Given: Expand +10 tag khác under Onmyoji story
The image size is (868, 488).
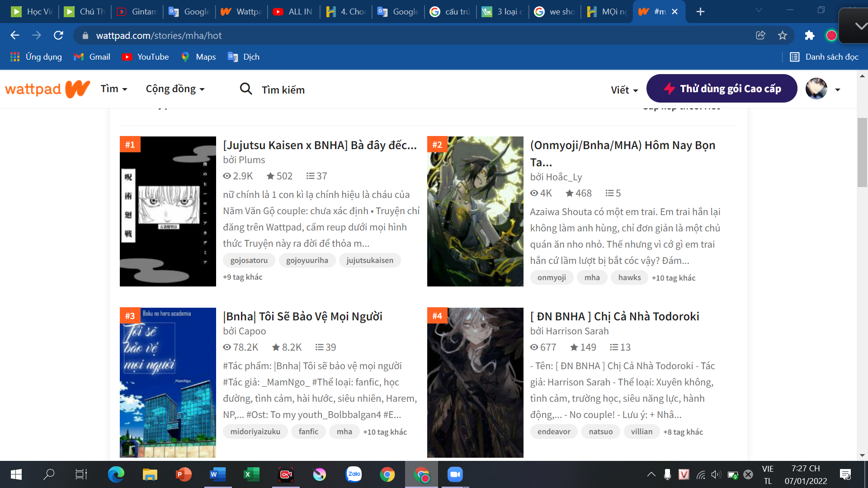Looking at the screenshot, I should tap(674, 278).
